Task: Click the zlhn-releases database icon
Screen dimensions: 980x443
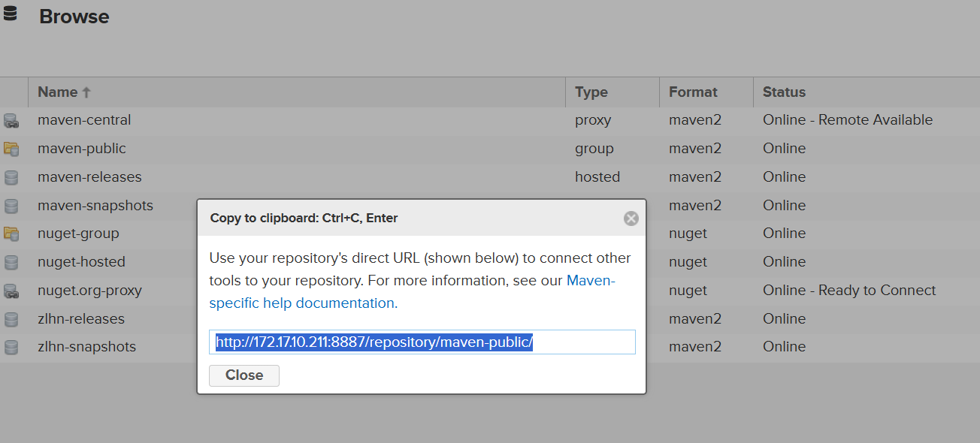Action: (11, 319)
